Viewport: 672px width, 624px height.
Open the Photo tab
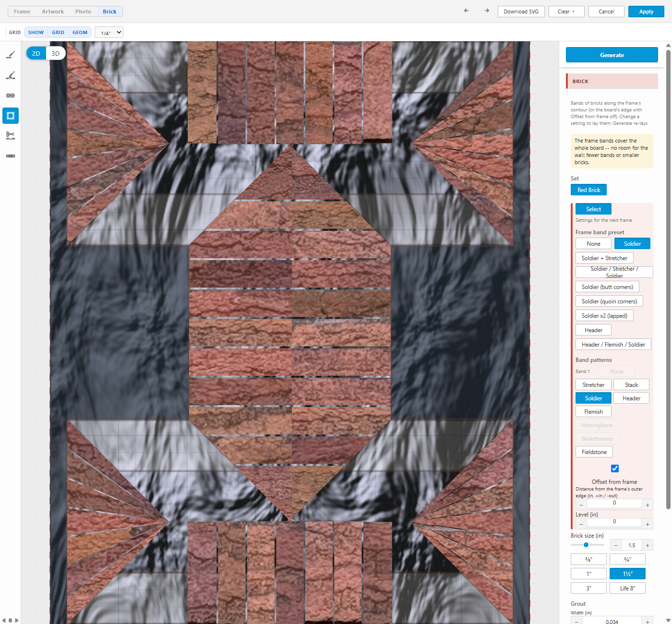tap(83, 12)
